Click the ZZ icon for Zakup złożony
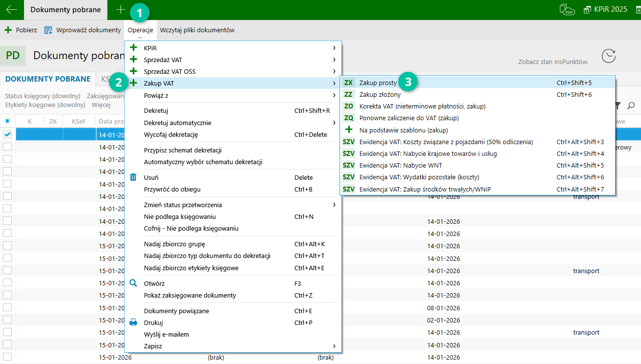This screenshot has width=641, height=364. tap(348, 94)
